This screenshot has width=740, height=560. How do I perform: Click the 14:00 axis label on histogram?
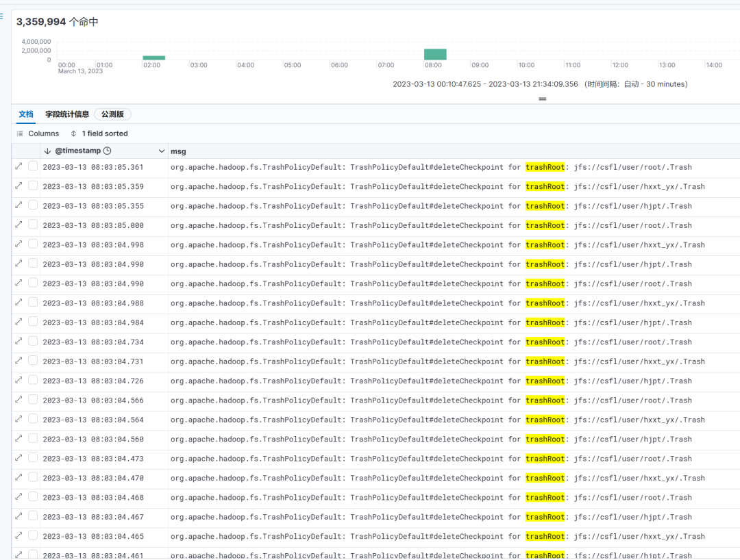click(713, 65)
